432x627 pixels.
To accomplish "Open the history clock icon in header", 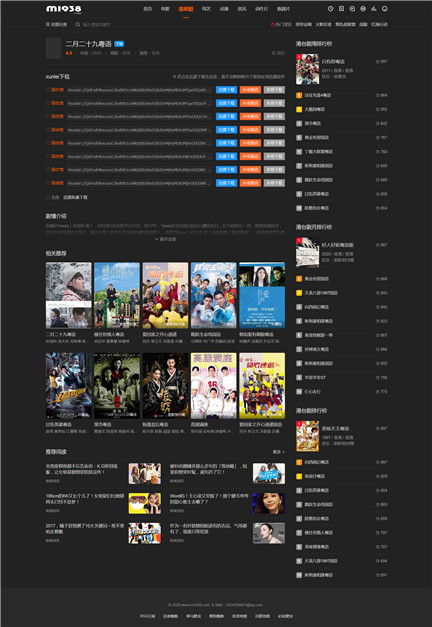I will click(x=330, y=8).
